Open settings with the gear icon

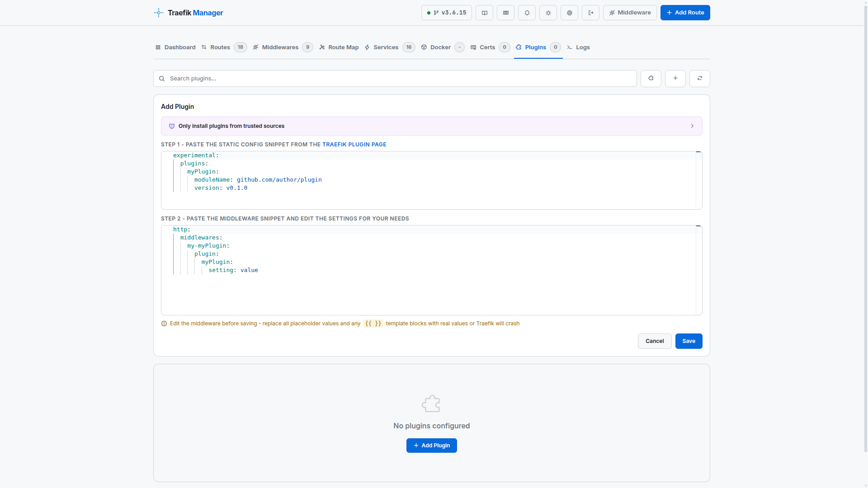click(x=570, y=13)
